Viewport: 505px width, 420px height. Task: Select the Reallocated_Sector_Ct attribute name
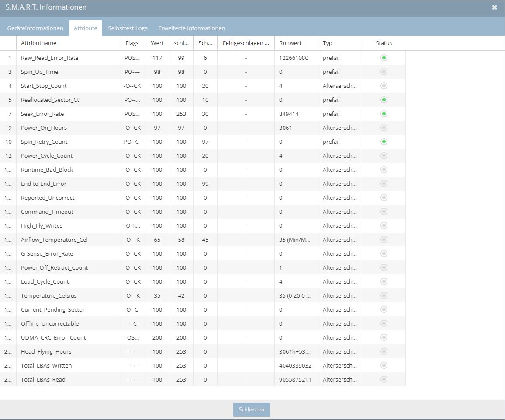(50, 100)
